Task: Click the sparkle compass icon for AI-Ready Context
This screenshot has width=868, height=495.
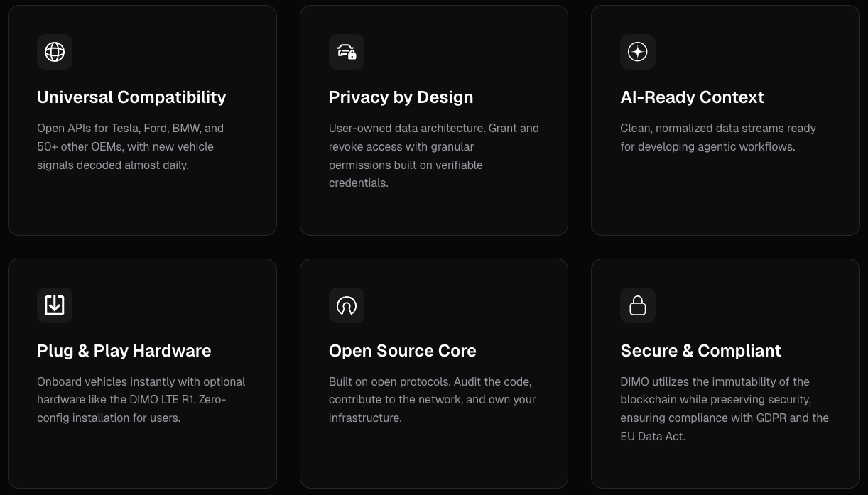Action: pos(637,51)
